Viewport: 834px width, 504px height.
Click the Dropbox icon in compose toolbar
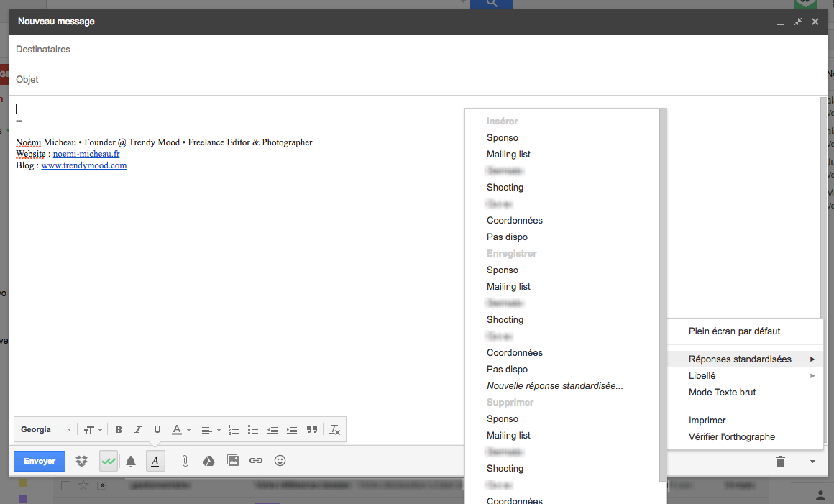[x=82, y=461]
